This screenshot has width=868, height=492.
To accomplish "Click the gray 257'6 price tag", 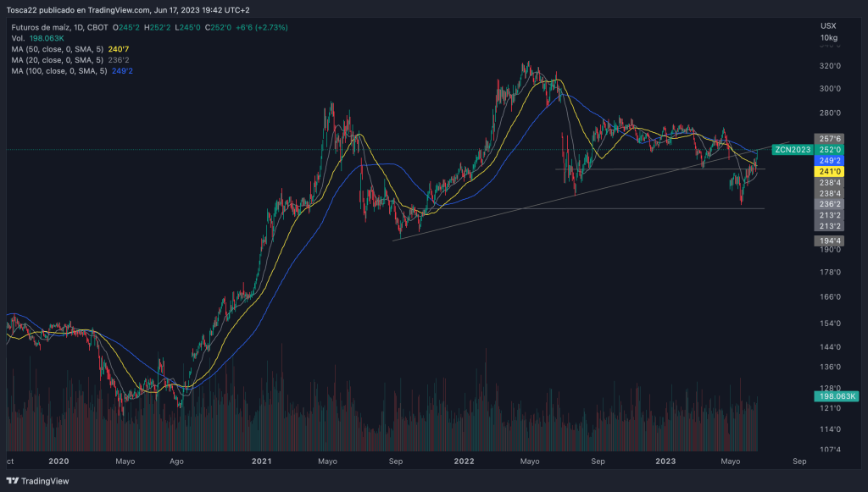I will 829,139.
